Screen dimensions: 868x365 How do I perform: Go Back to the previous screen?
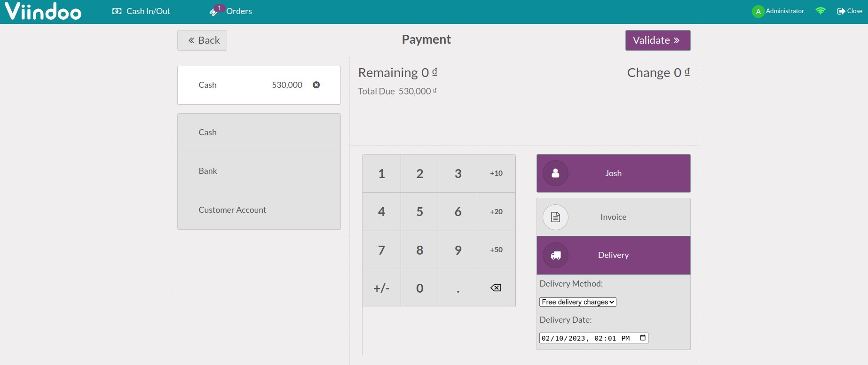202,40
